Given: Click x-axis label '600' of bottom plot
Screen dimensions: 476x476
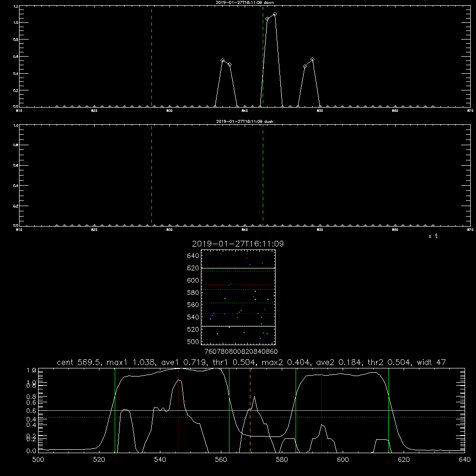Looking at the screenshot, I should (343, 460).
